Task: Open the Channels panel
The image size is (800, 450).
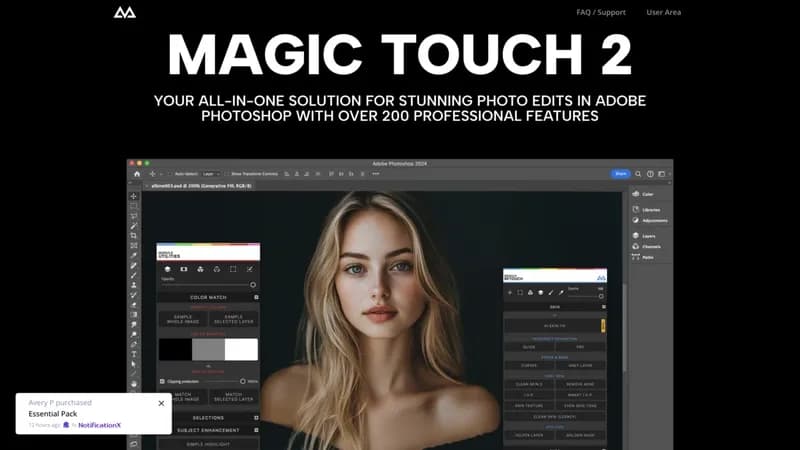Action: (647, 246)
